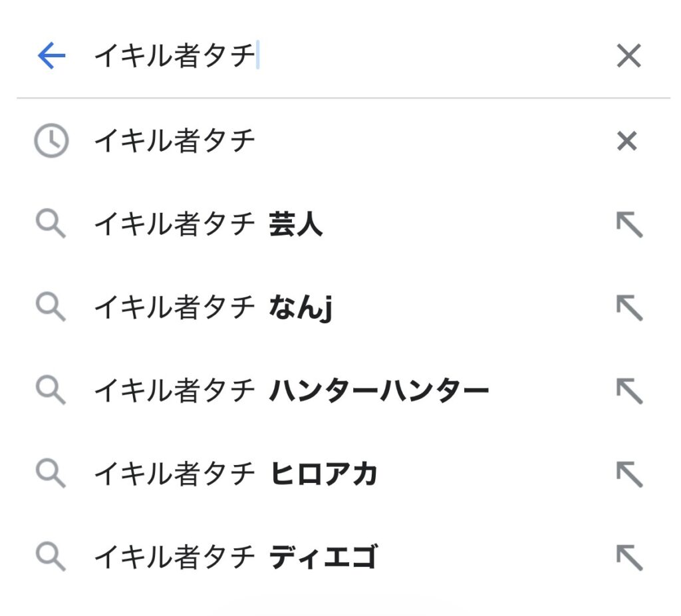
Task: Search for イキル者タチ ディエゴ suggestion
Action: click(x=236, y=557)
